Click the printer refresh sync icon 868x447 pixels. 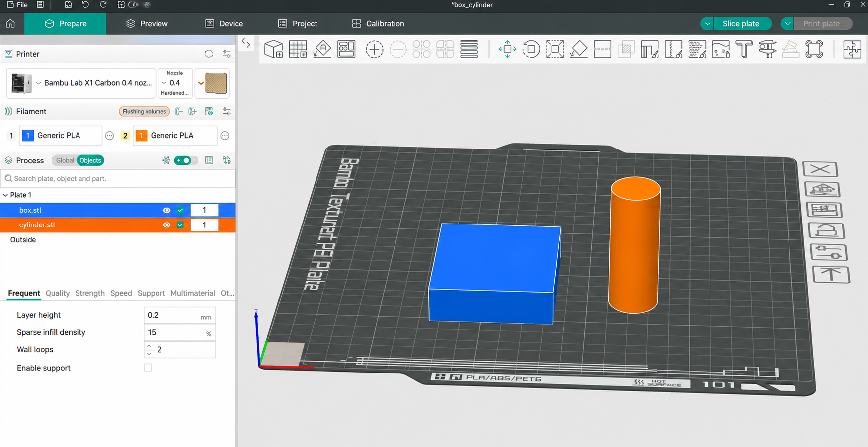[209, 54]
